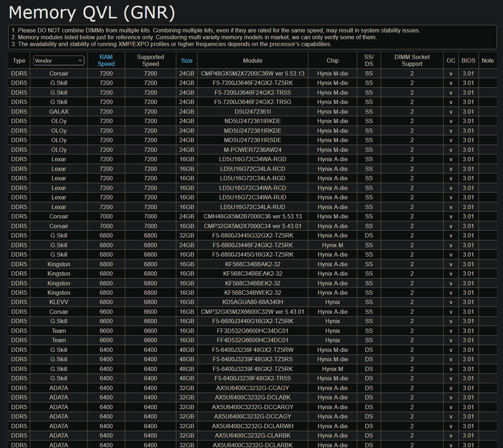503x448 pixels.
Task: Click the SS/DS column header
Action: point(369,60)
